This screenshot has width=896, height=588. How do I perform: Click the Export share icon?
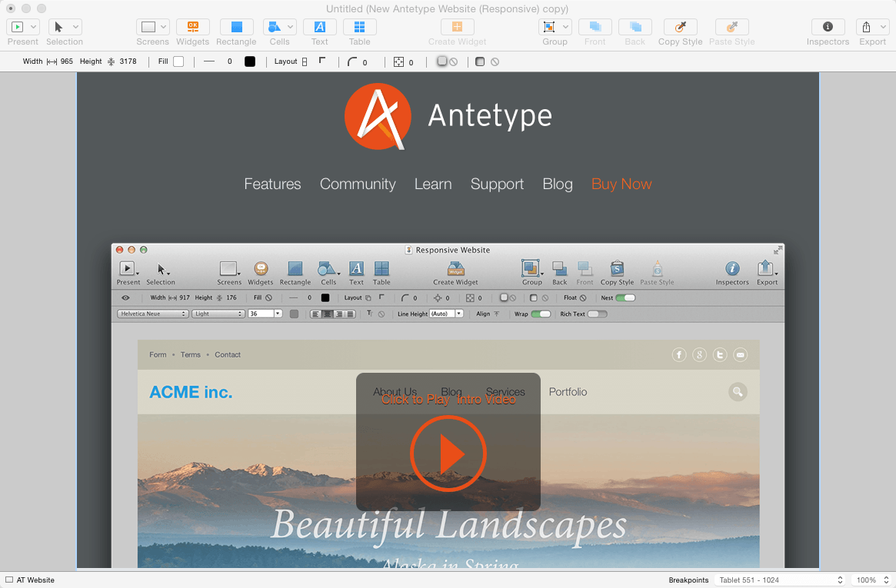point(866,27)
